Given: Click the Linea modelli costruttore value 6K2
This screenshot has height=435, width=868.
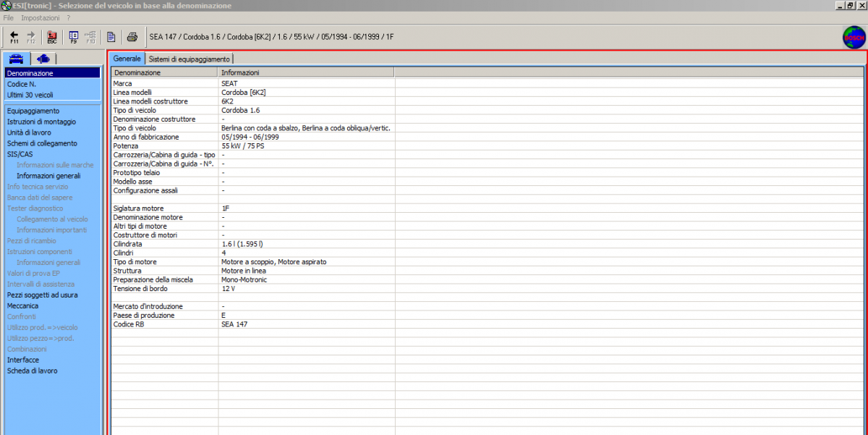Looking at the screenshot, I should coord(227,101).
